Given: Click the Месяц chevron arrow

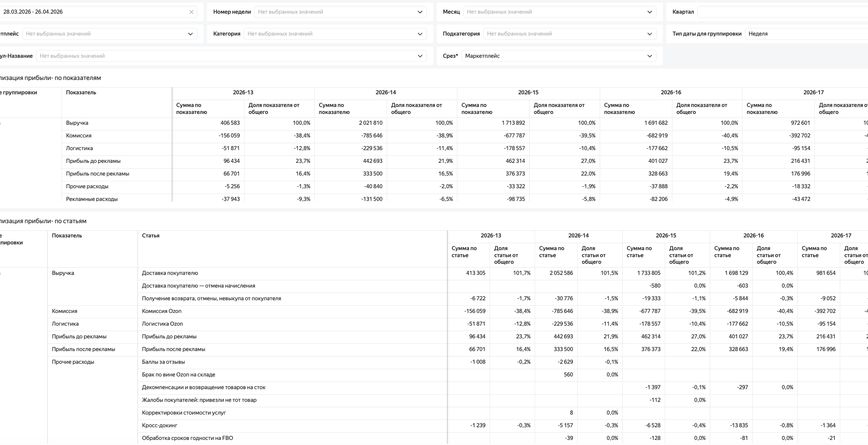Looking at the screenshot, I should 650,12.
